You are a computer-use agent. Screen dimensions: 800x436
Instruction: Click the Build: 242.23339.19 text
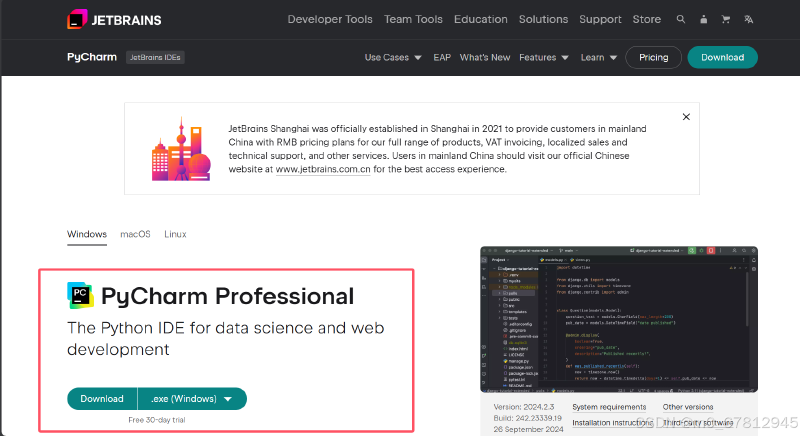pos(528,418)
